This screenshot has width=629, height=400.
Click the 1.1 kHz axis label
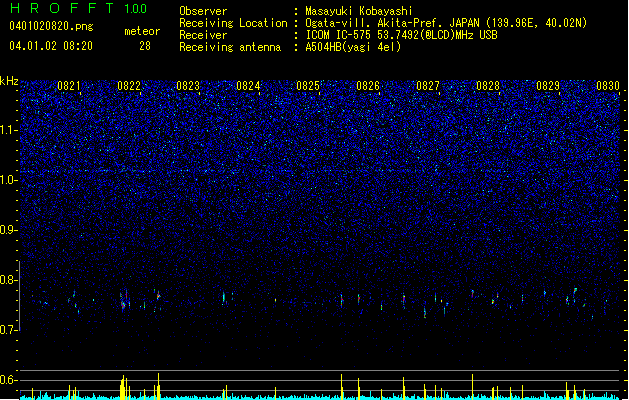pos(9,130)
